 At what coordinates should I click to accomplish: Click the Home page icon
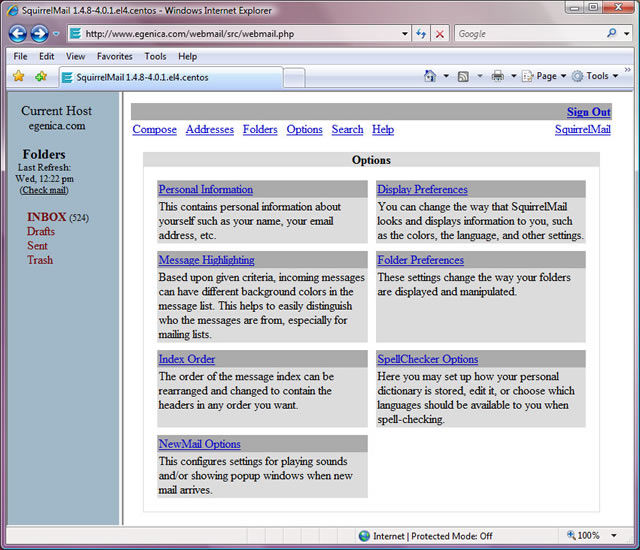(430, 76)
